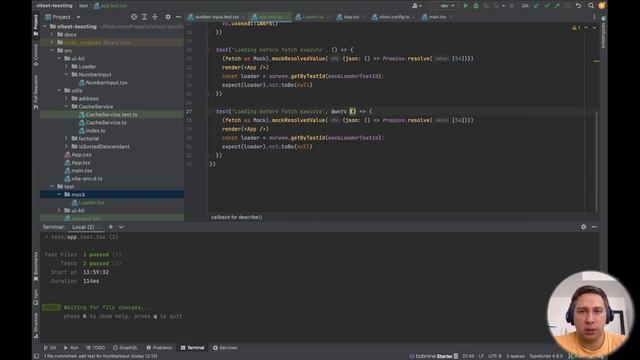
Task: Click vitest-teaching breadcrumb in navigation bar
Action: coord(54,6)
